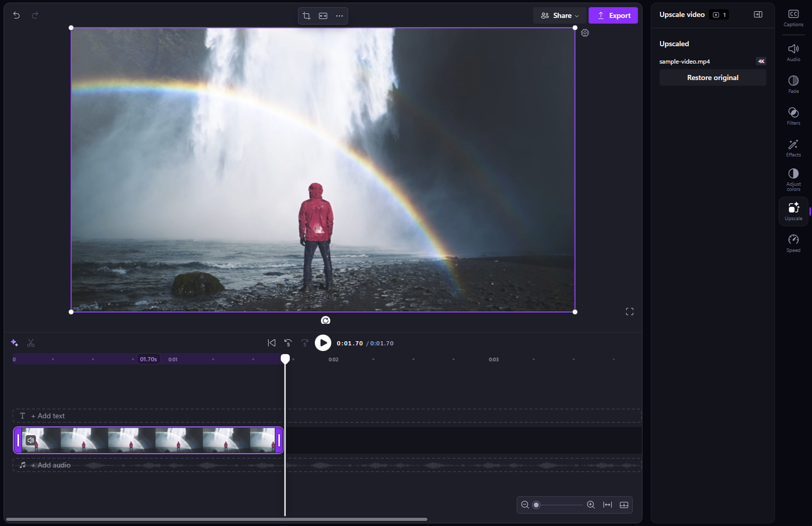Open the three-dot more options menu
This screenshot has height=526, width=812.
[339, 16]
